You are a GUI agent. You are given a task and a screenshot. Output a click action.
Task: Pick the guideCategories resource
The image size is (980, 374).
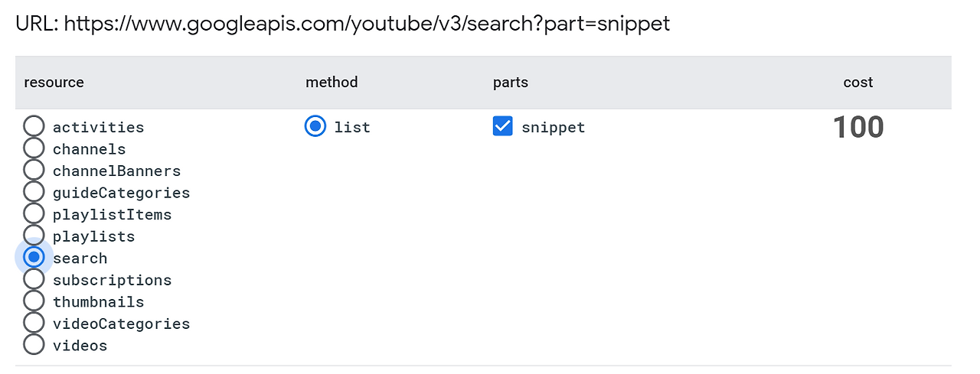34,192
